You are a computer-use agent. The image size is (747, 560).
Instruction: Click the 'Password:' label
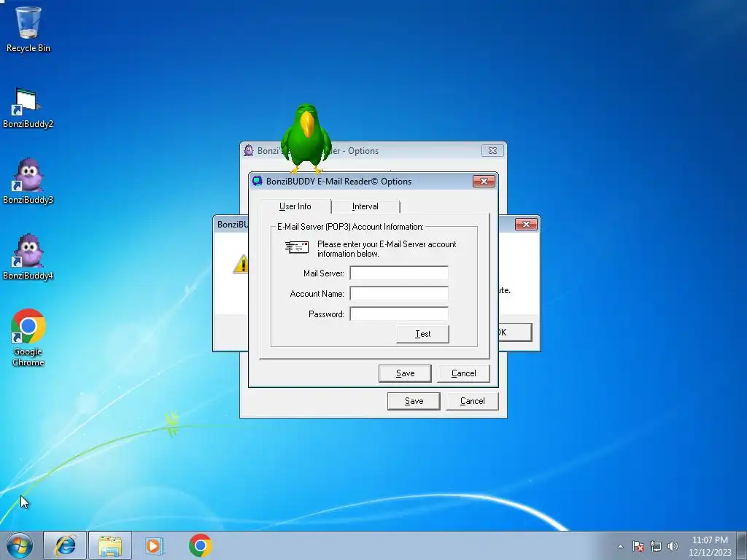click(326, 314)
